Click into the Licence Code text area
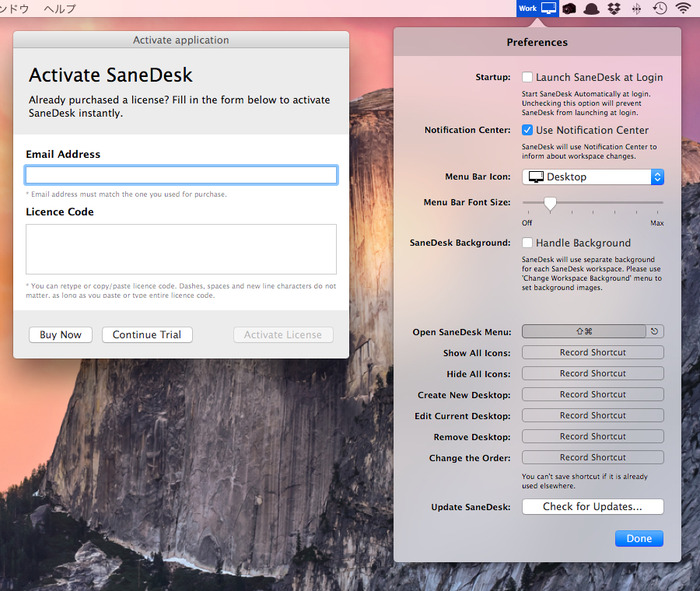The height and width of the screenshot is (591, 700). pyautogui.click(x=181, y=249)
